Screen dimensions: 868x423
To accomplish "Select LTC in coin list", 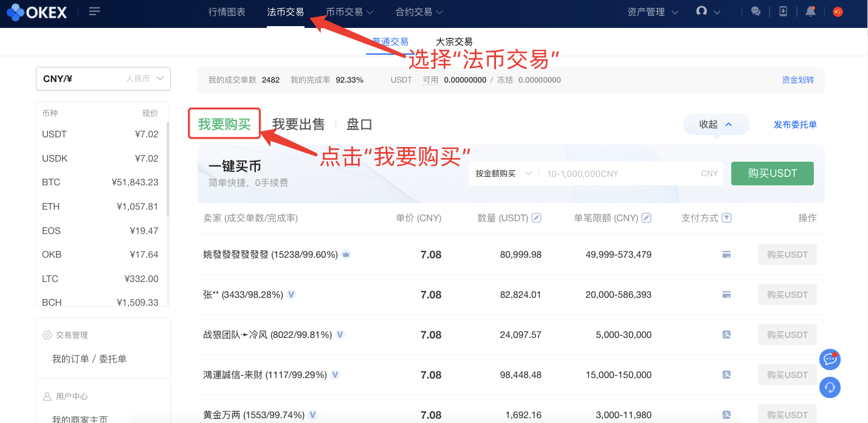I will point(100,279).
